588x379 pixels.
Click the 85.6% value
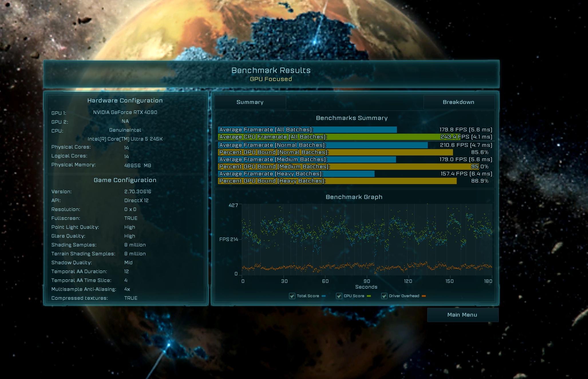pyautogui.click(x=480, y=152)
